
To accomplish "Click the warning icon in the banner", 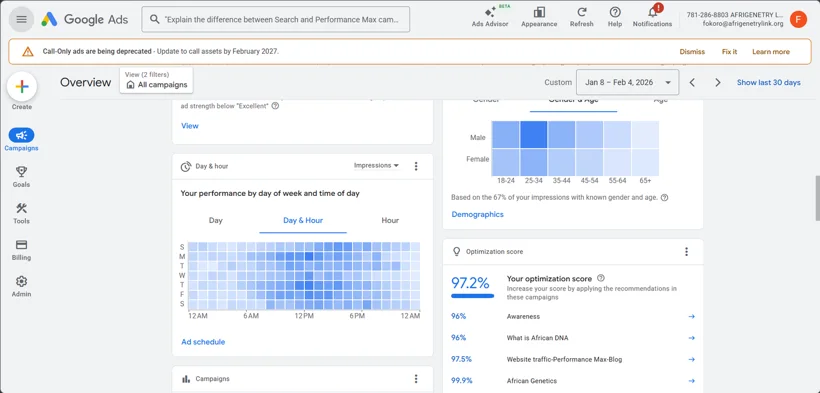I will 28,51.
